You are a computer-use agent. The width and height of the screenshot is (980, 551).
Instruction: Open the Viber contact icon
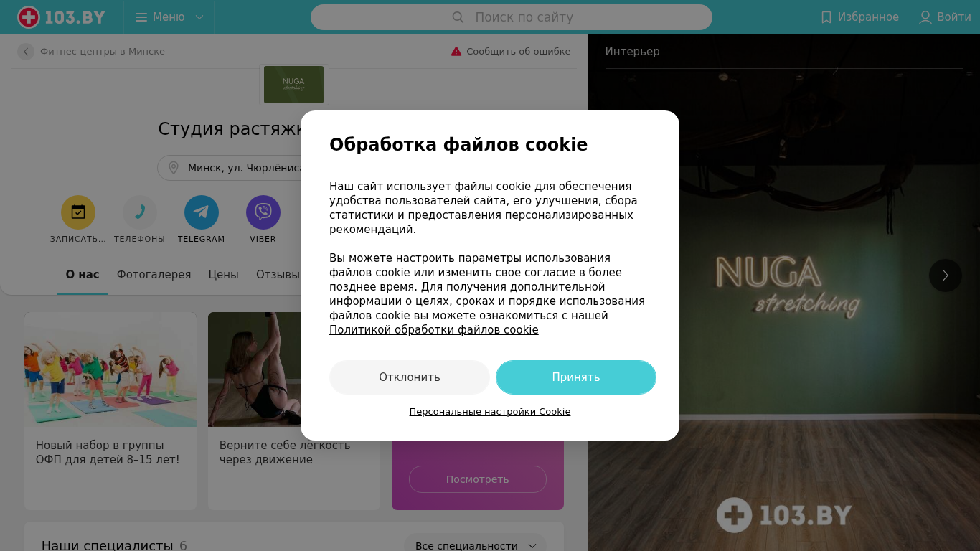(263, 212)
